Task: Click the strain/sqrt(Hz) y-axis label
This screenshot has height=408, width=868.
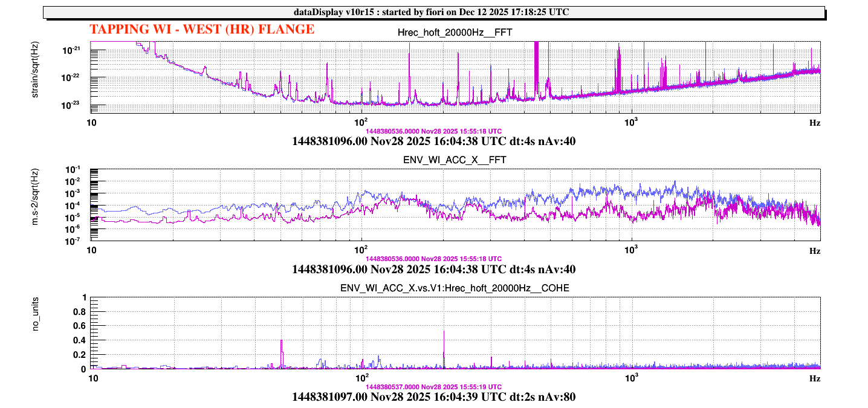Action: (35, 76)
